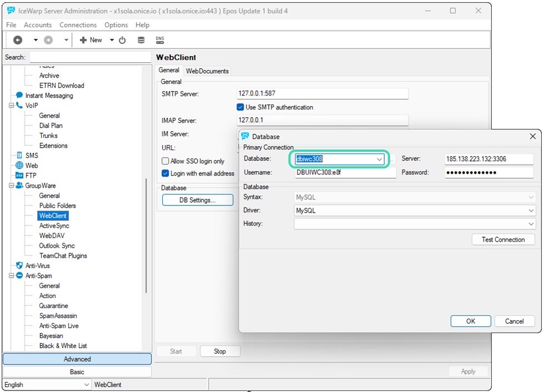The width and height of the screenshot is (544, 392).
Task: Click the Anti-Spam circle icon
Action: click(19, 275)
